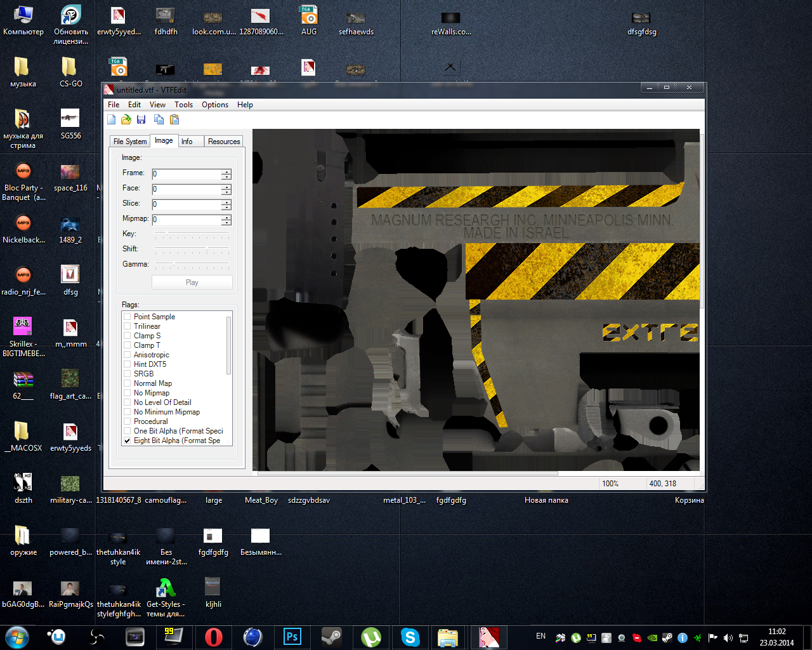Click the Play button in the Image panel
Viewport: 812px width, 650px height.
192,282
